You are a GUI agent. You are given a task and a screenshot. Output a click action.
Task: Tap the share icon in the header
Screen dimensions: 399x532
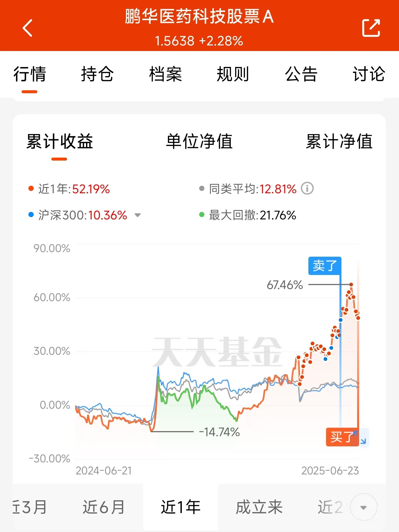pos(371,28)
